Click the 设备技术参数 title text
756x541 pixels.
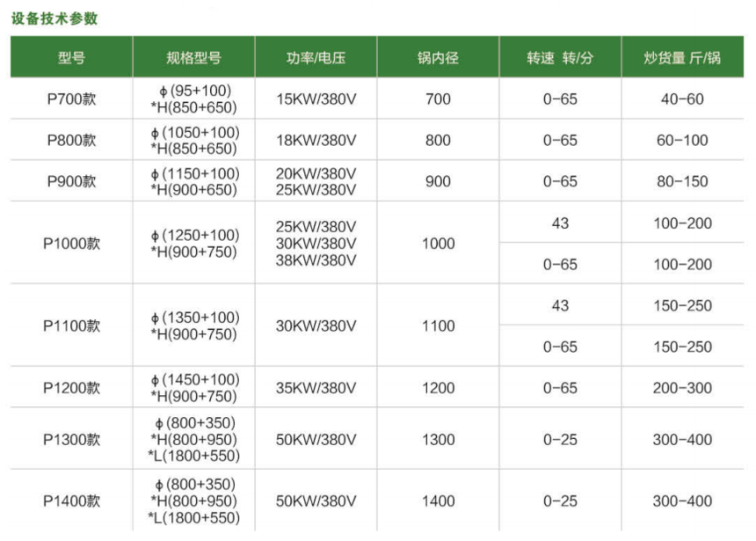(55, 18)
